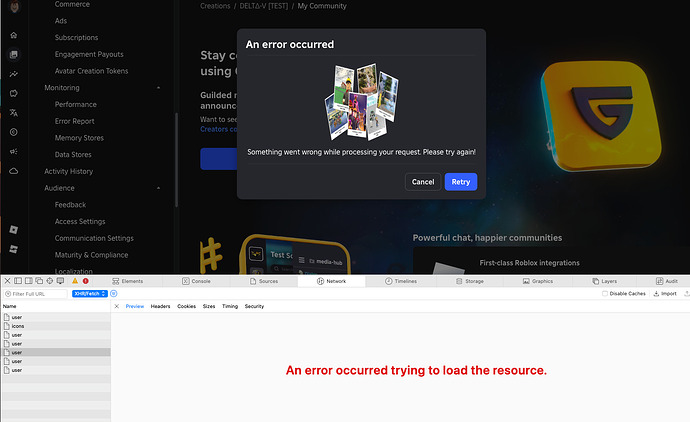Click the piggy bank monetization icon
The image size is (690, 422).
14,93
